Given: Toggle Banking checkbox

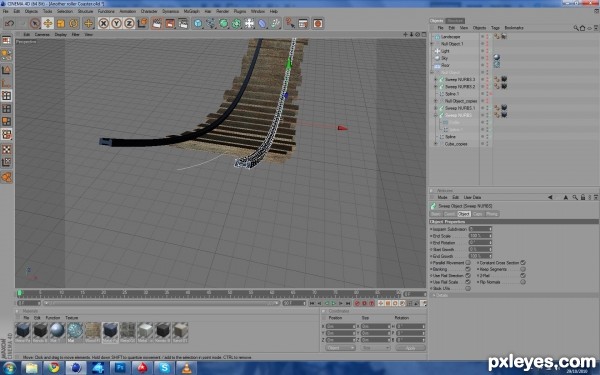Looking at the screenshot, I should click(x=468, y=269).
